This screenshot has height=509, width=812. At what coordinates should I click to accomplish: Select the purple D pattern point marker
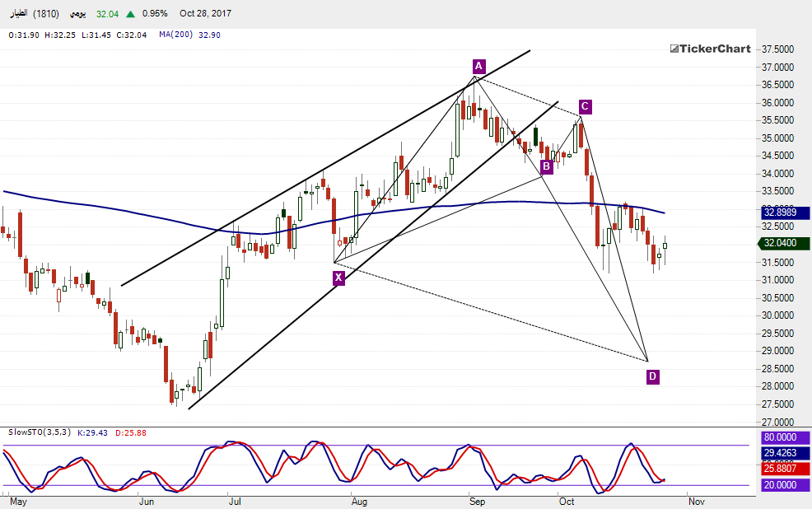click(652, 376)
